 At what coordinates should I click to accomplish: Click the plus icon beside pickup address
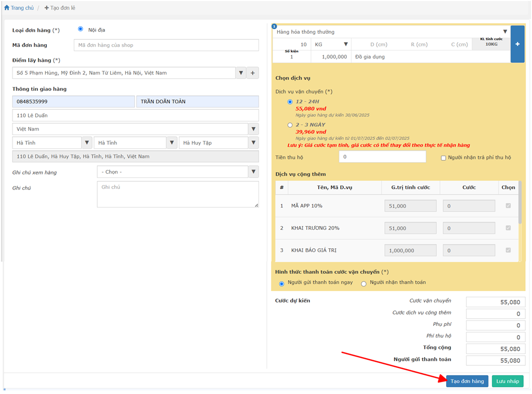pos(252,73)
